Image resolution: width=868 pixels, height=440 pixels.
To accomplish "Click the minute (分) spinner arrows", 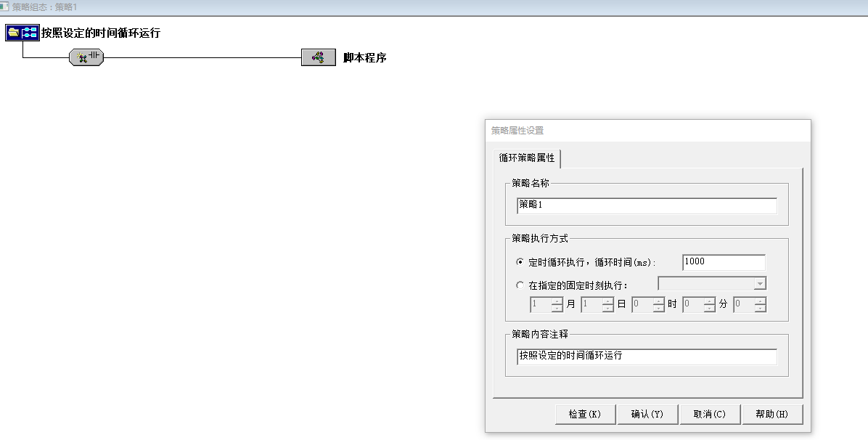I will click(x=709, y=305).
